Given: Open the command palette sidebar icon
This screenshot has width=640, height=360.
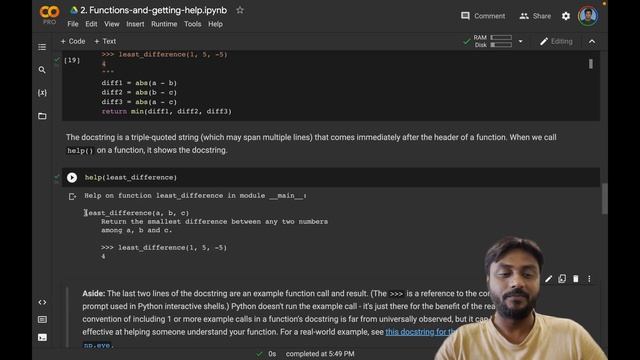Looking at the screenshot, I should pos(42,319).
